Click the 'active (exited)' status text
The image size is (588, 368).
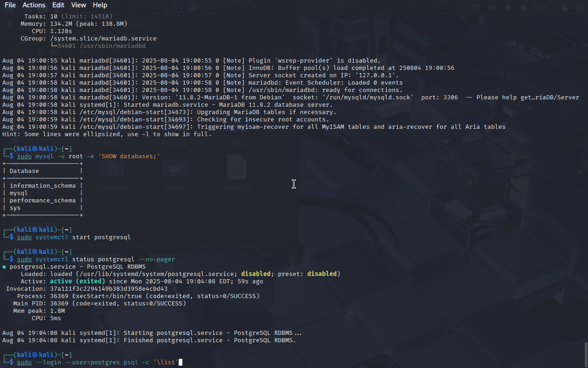pos(78,282)
